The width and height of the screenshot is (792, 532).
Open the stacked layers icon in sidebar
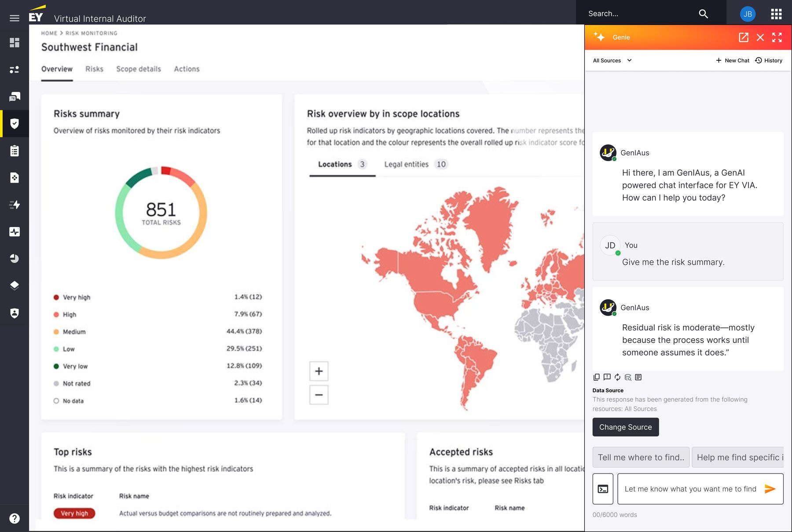click(15, 286)
